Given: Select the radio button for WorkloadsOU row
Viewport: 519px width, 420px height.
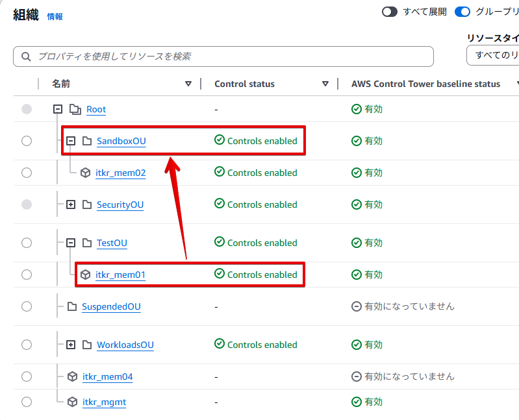Looking at the screenshot, I should [x=27, y=345].
